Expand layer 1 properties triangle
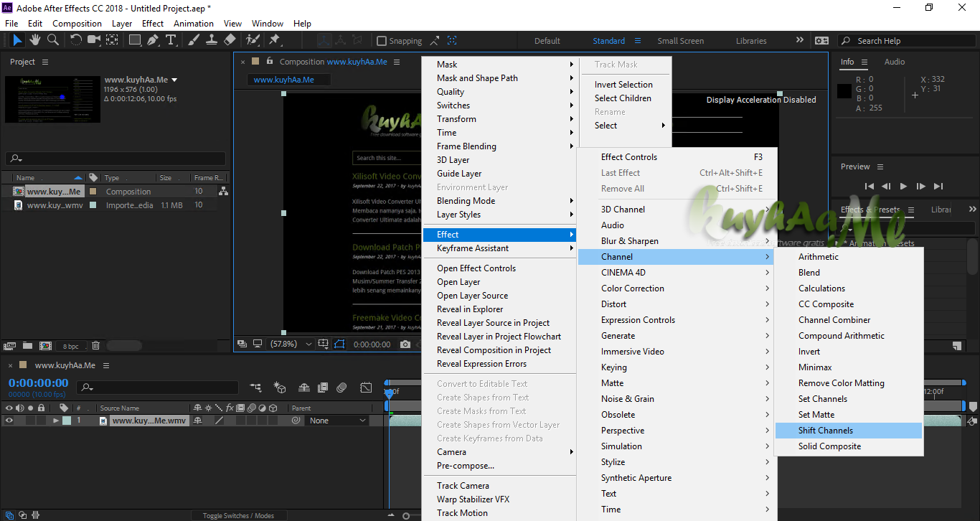Viewport: 980px width, 521px height. (56, 421)
